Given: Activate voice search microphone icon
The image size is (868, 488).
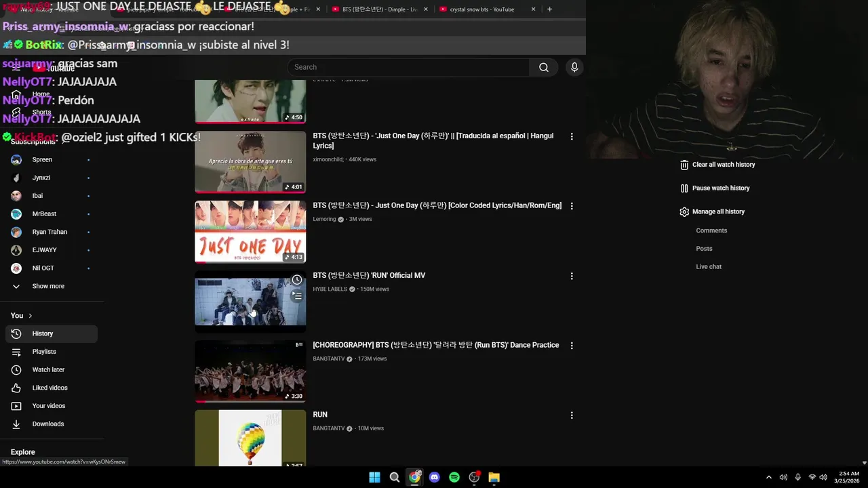Looking at the screenshot, I should pos(574,67).
